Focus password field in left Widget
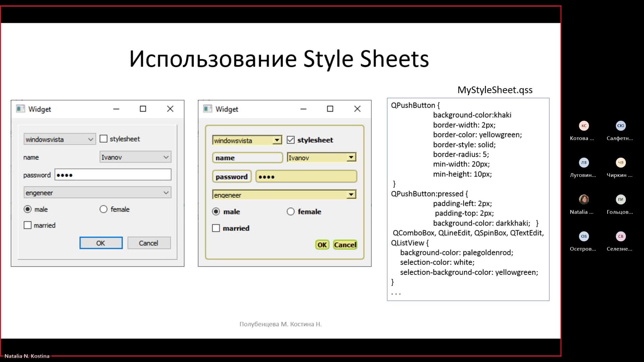Image resolution: width=644 pixels, height=362 pixels. click(x=113, y=175)
